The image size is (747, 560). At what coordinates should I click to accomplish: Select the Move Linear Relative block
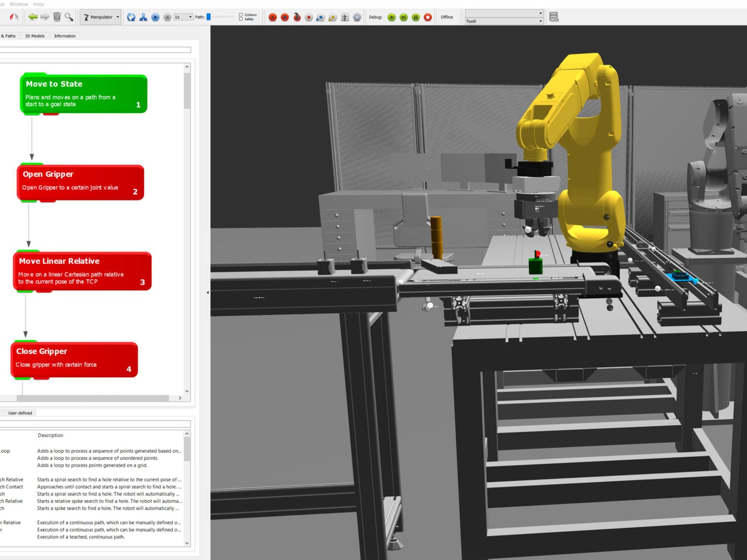tap(82, 271)
